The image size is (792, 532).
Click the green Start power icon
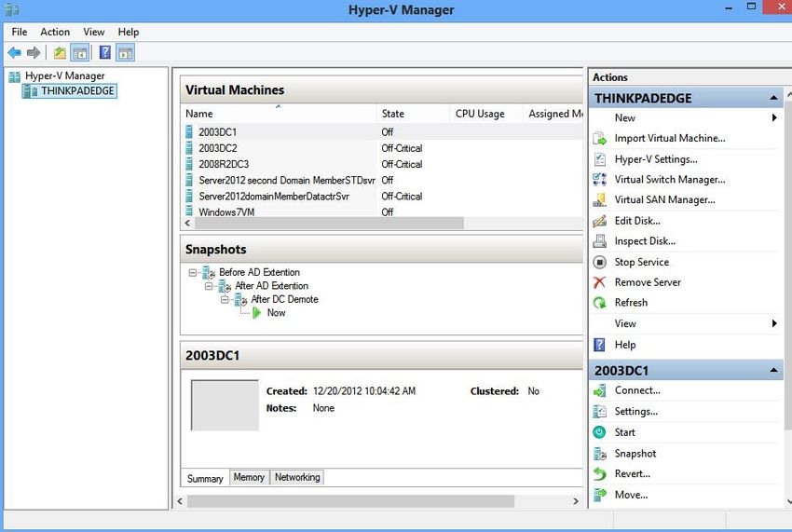pos(599,432)
